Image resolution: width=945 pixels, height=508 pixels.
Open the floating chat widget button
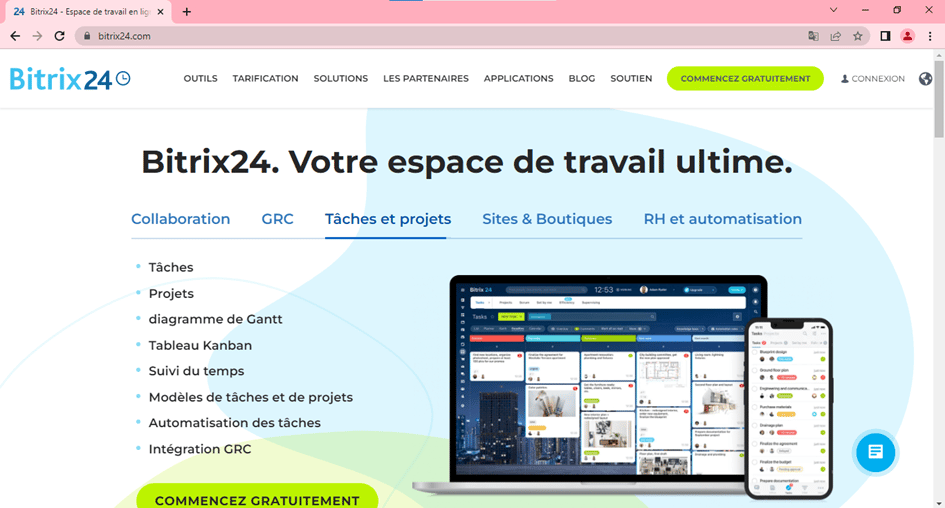pos(875,452)
